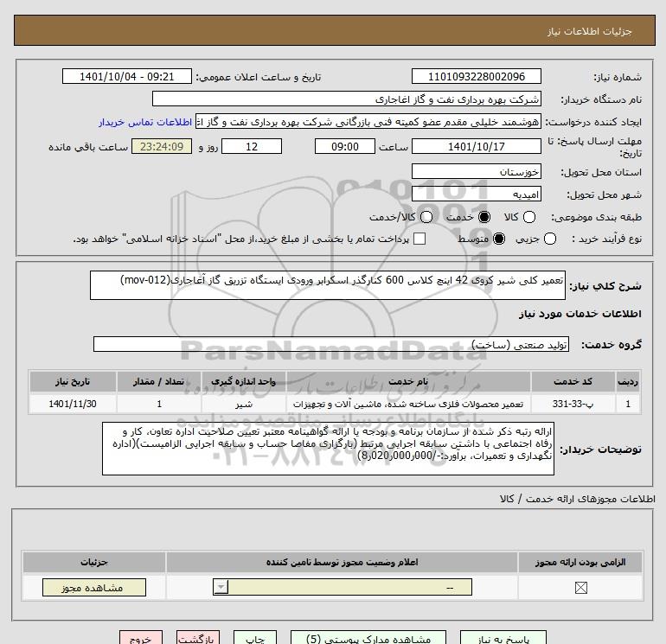Click چاپ print button

255,638
